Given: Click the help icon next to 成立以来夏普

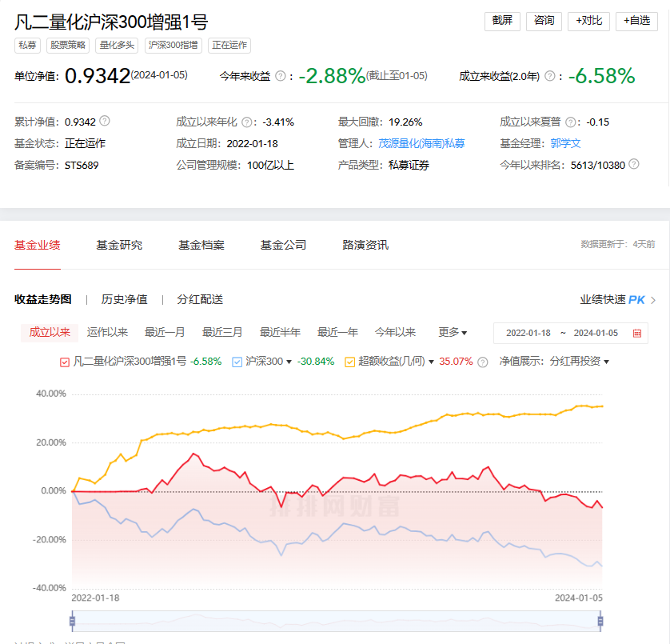Looking at the screenshot, I should [x=570, y=122].
